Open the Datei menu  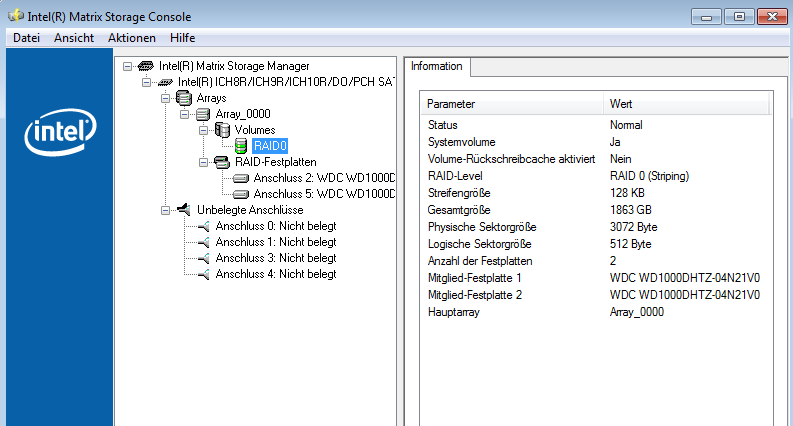click(x=26, y=38)
